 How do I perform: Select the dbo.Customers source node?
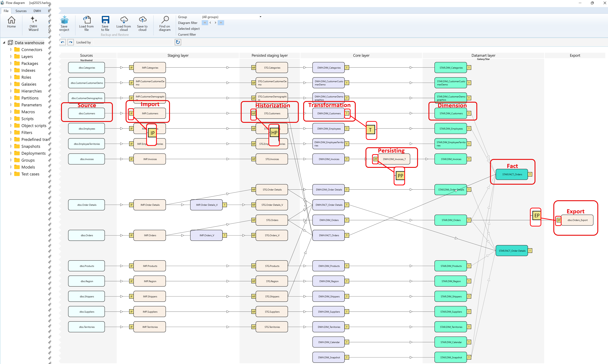click(x=86, y=113)
